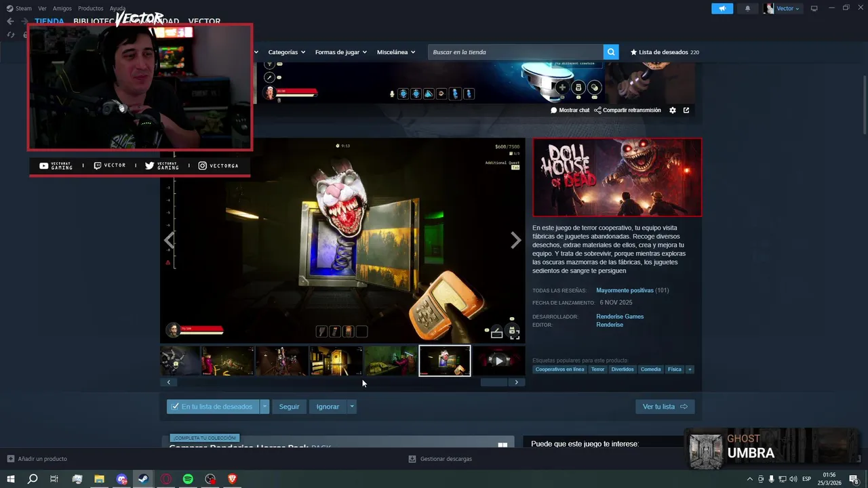Open Renderise Games developer link
Viewport: 868px width, 488px height.
click(x=620, y=317)
